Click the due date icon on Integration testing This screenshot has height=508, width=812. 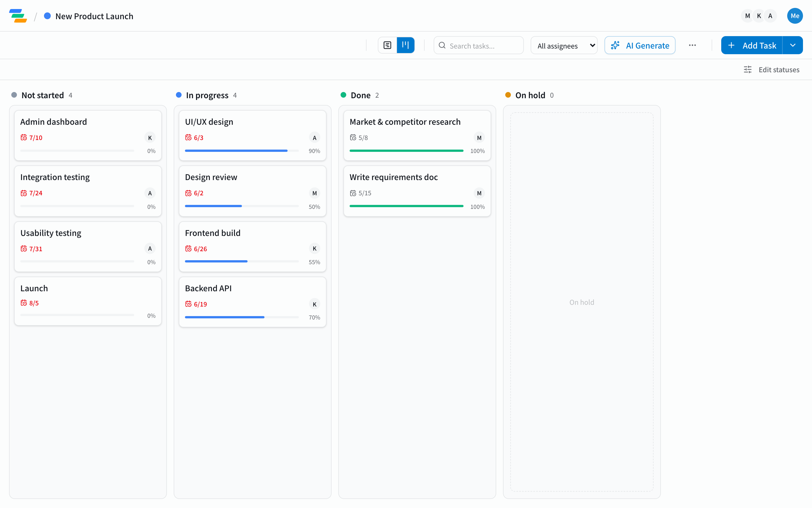pos(24,193)
